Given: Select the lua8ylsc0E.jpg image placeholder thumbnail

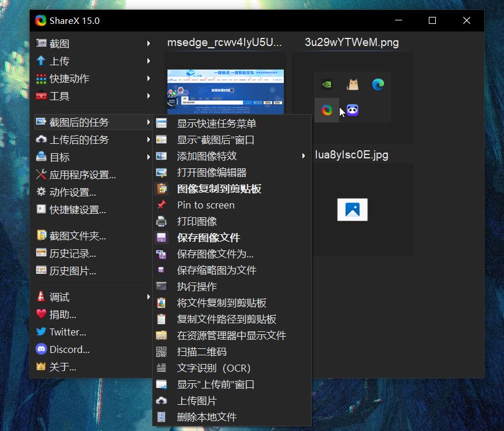Looking at the screenshot, I should [x=353, y=210].
